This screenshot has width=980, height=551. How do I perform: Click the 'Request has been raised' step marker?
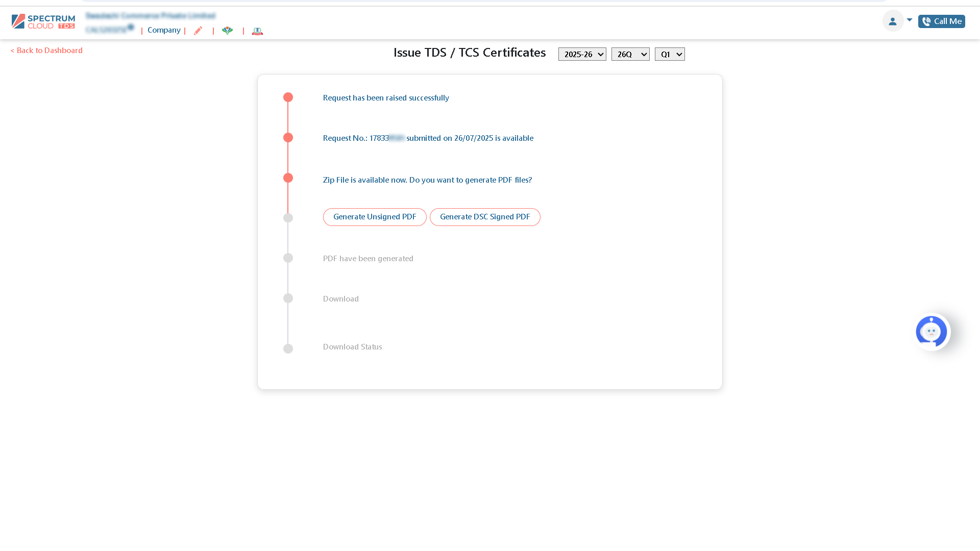[x=288, y=97]
